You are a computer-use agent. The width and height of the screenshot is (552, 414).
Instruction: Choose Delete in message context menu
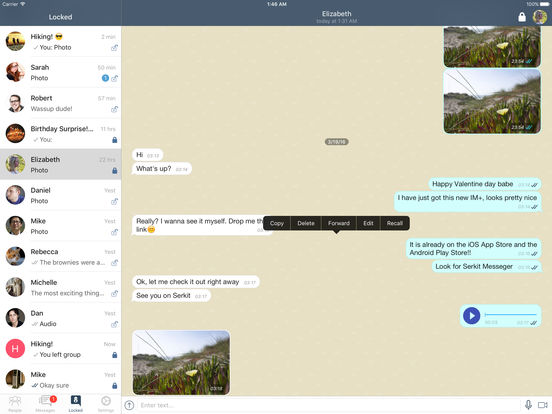(306, 223)
